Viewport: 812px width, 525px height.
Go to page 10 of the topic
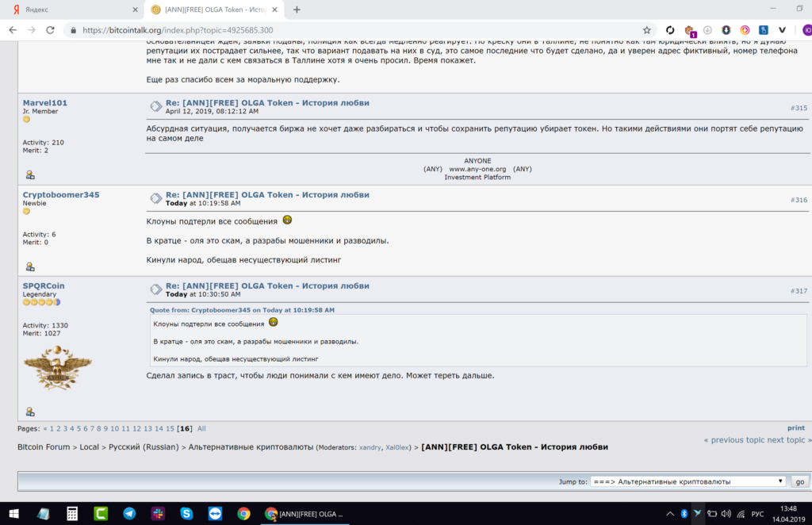click(114, 429)
